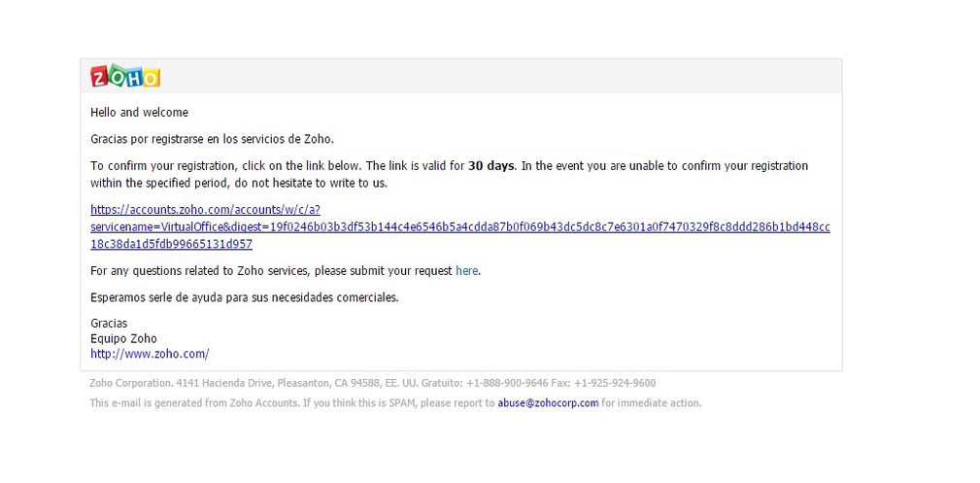Click the "Equipo Zoho" signature line
This screenshot has height=483, width=980.
click(x=123, y=338)
